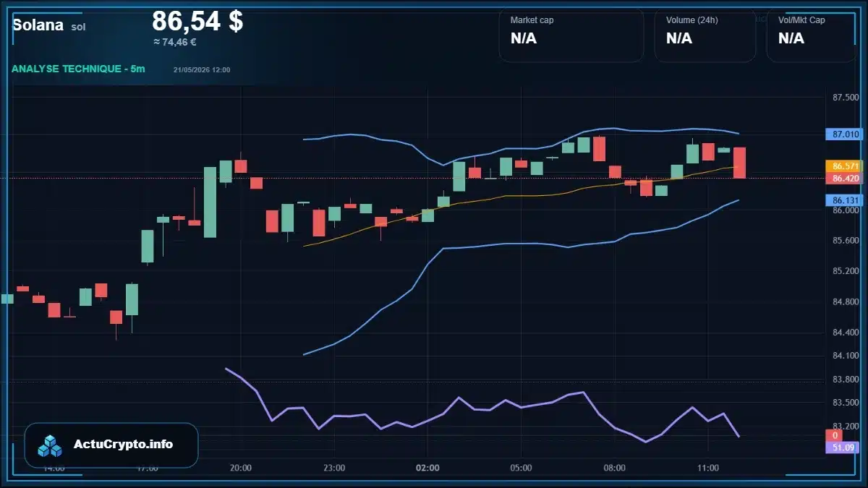Click the ActuCrypto cube logo icon
Image resolution: width=868 pixels, height=488 pixels.
point(51,445)
